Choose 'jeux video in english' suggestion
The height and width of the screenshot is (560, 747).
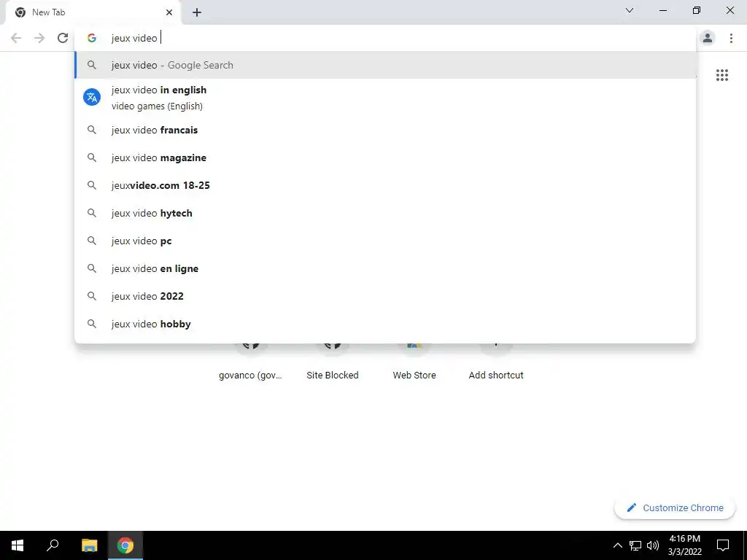pos(385,98)
